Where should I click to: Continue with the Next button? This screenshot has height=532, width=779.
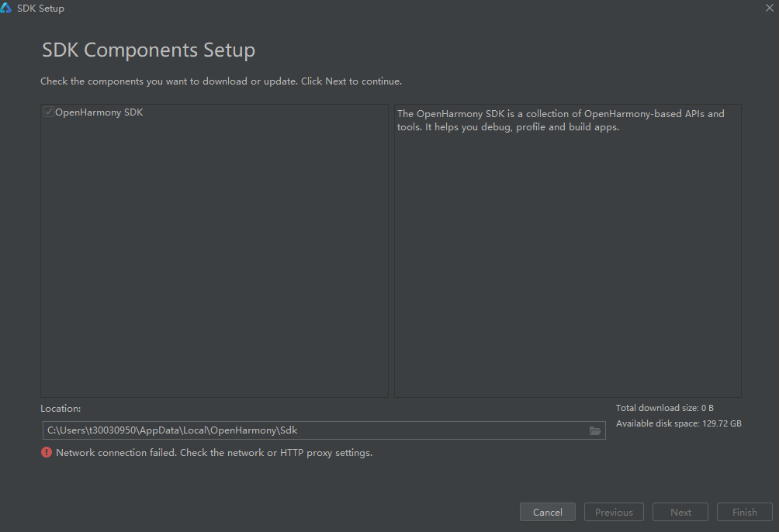[680, 512]
